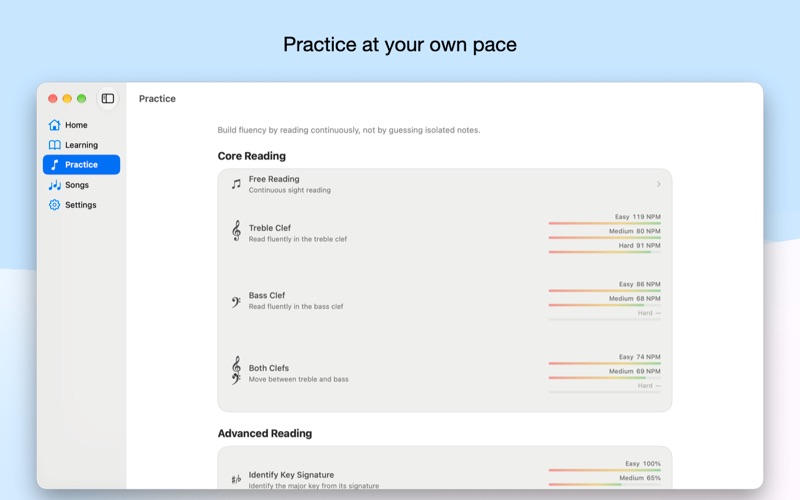800x500 pixels.
Task: Select the Practice sidebar item
Action: (82, 165)
